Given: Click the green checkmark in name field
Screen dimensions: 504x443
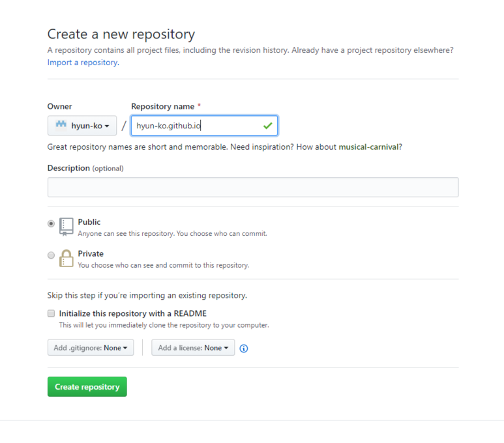Looking at the screenshot, I should pos(267,125).
